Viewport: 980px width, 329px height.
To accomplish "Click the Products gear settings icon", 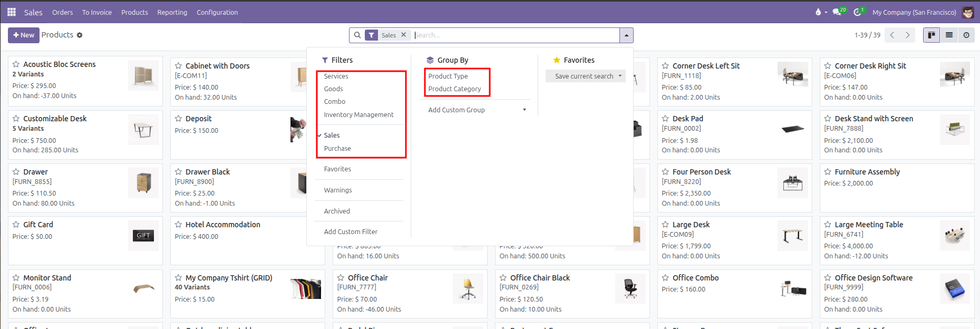I will pos(80,35).
